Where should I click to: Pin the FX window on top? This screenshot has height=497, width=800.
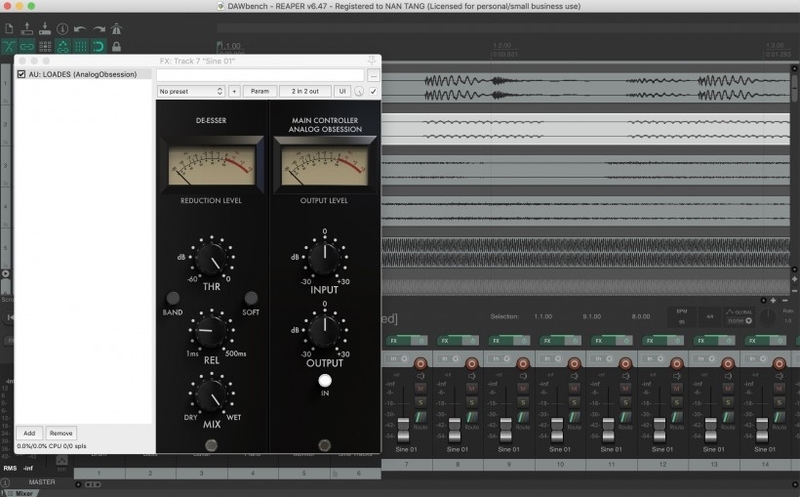[x=371, y=60]
